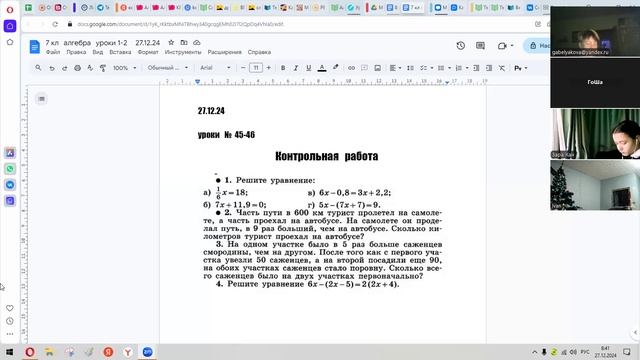Open the Правка menu
This screenshot has width=640, height=360.
pyautogui.click(x=76, y=52)
